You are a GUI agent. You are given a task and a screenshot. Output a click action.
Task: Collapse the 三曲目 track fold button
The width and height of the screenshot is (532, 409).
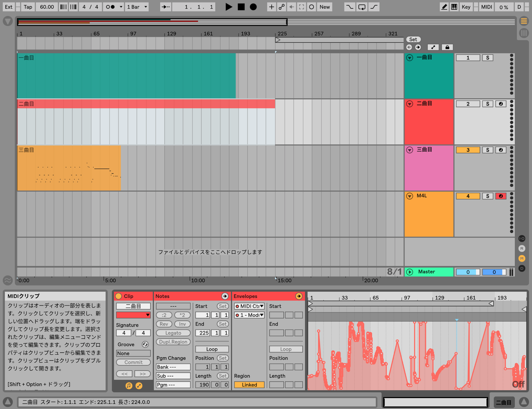(x=410, y=150)
